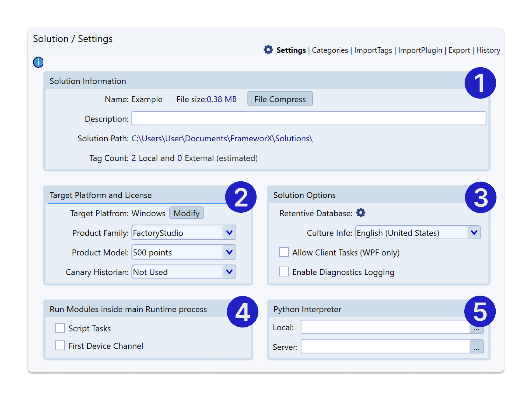This screenshot has width=532, height=400.
Task: Tick the First Device Channel checkbox
Action: pyautogui.click(x=60, y=345)
